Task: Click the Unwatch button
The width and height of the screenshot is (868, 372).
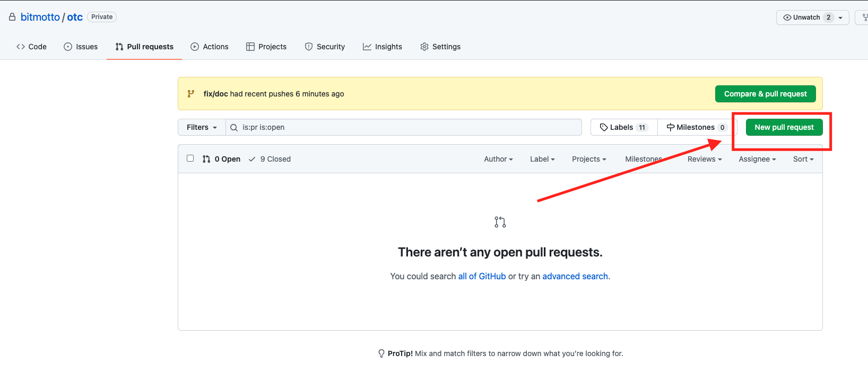Action: pos(812,17)
